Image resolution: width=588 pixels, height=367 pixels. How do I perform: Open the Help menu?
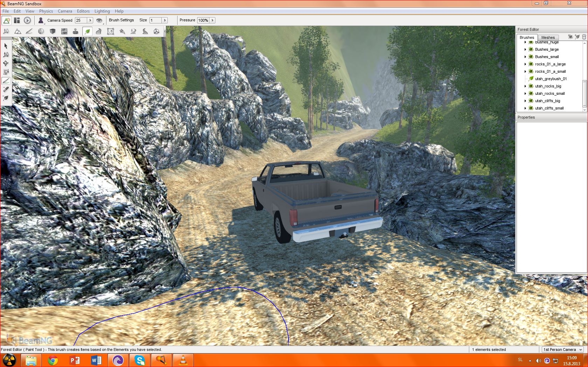119,11
